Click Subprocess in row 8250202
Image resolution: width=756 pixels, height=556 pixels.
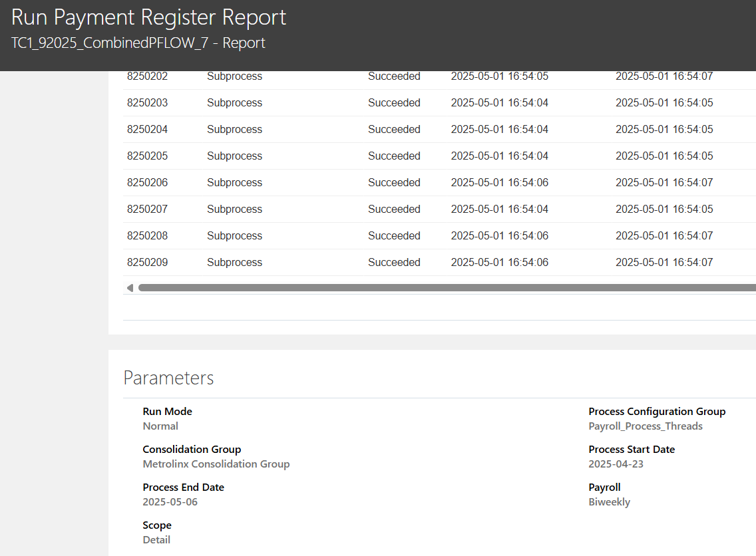(235, 76)
